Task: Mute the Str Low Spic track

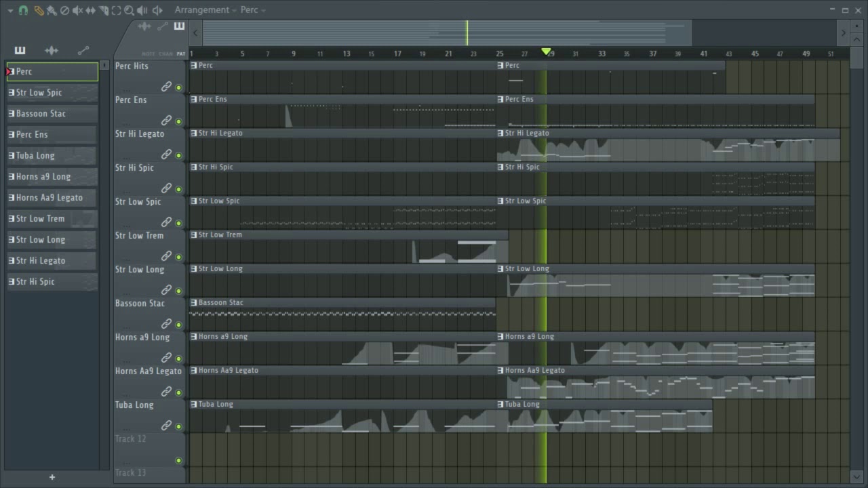Action: (x=179, y=223)
